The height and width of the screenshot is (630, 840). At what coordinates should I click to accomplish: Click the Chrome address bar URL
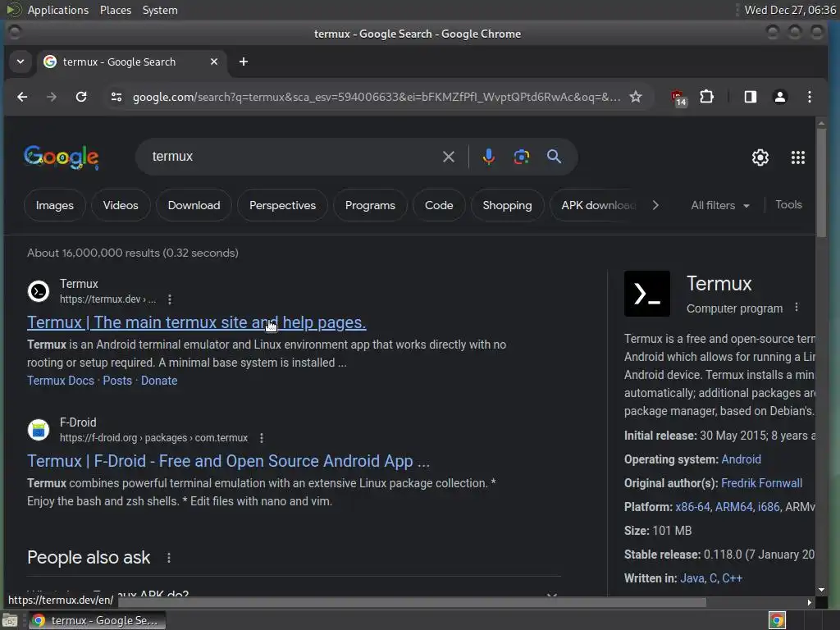tap(376, 97)
